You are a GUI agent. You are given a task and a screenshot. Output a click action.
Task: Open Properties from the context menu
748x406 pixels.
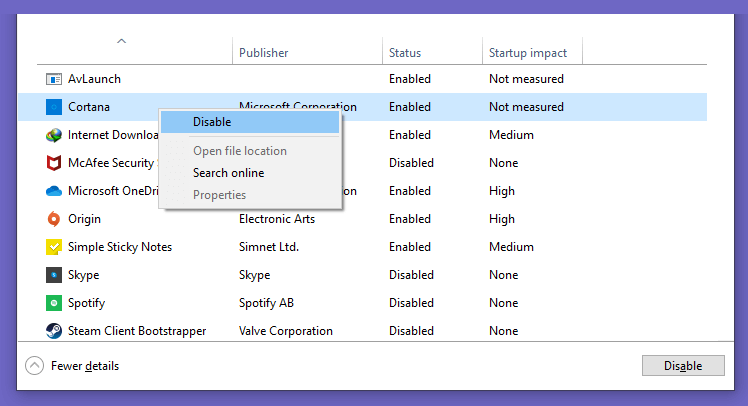point(250,195)
